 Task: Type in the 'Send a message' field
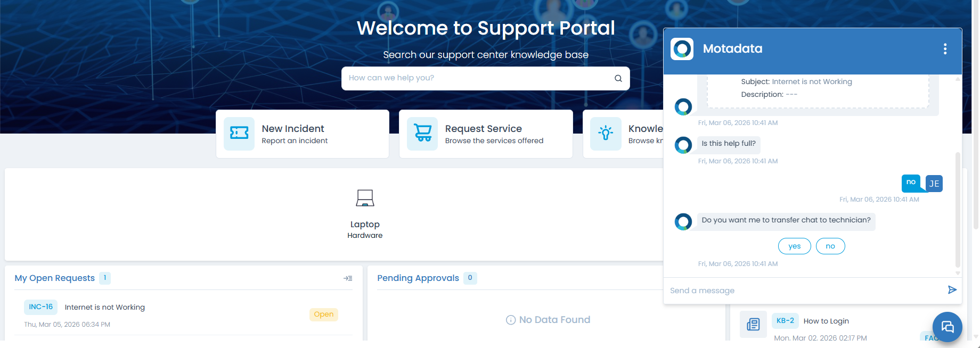(804, 291)
